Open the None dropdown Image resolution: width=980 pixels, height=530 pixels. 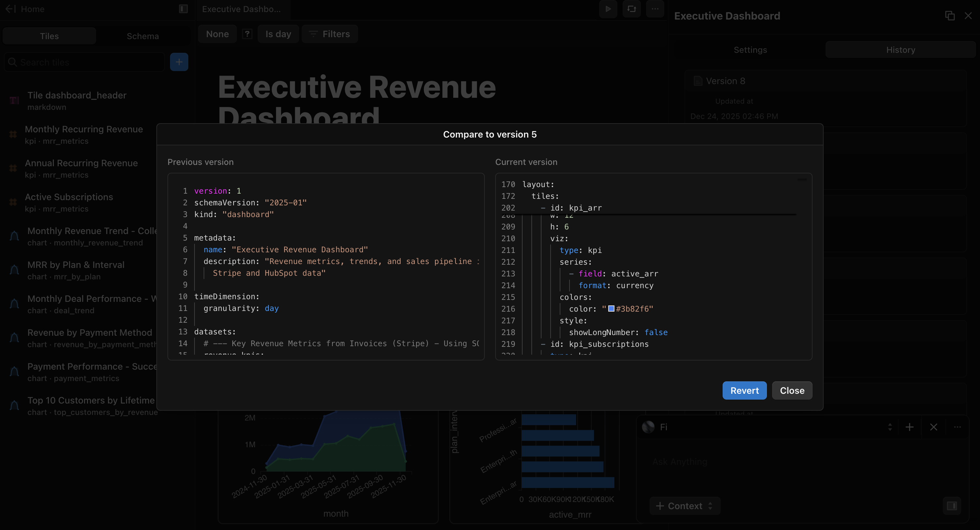click(217, 34)
